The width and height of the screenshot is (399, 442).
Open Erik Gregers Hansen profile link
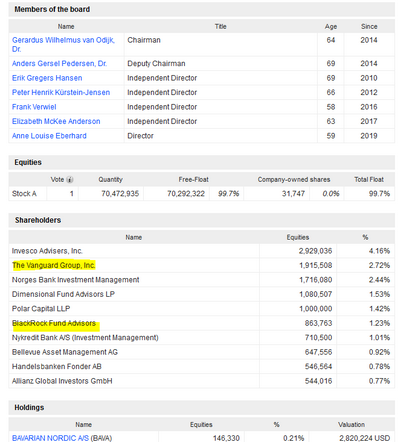coord(47,78)
